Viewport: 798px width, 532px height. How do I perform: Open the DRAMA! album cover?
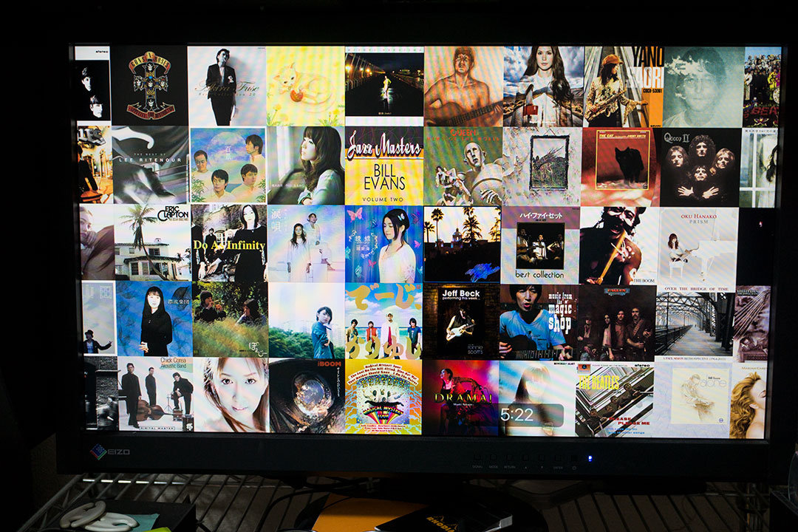(460, 398)
